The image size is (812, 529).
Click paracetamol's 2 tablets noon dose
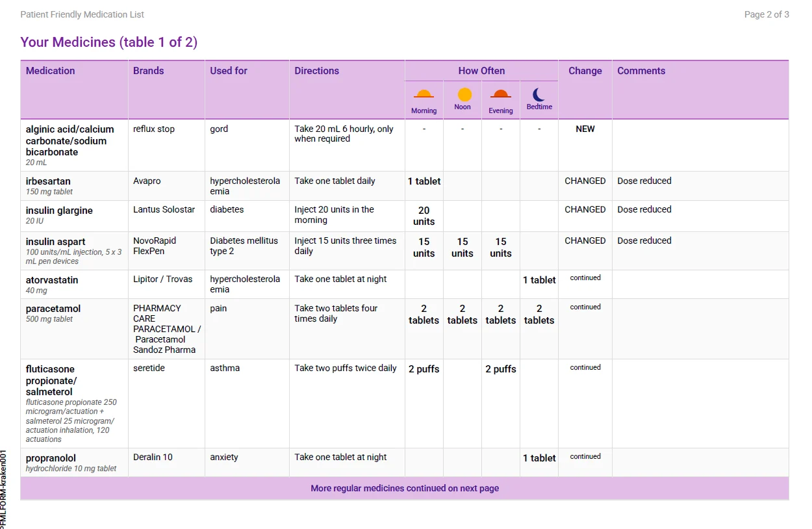pyautogui.click(x=463, y=314)
